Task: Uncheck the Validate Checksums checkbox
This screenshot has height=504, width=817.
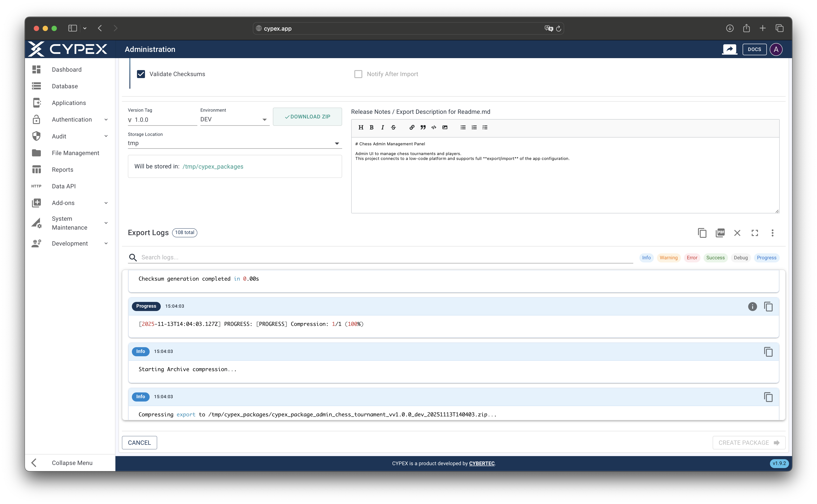Action: (x=141, y=74)
